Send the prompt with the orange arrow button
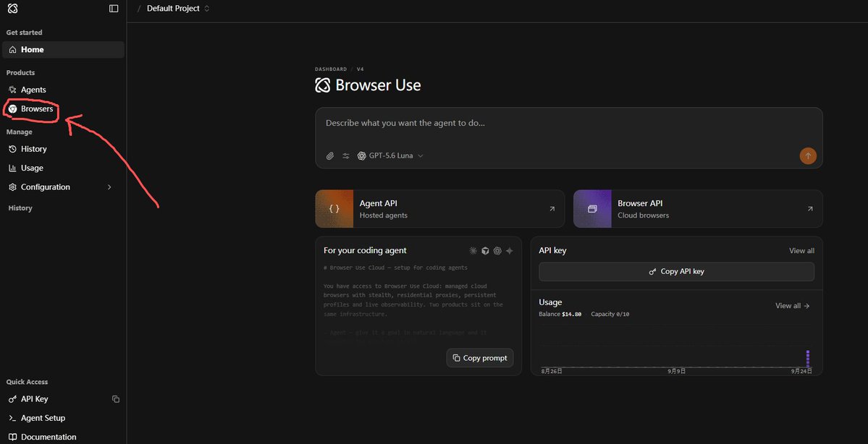Screen dimensions: 868x444 coord(808,156)
